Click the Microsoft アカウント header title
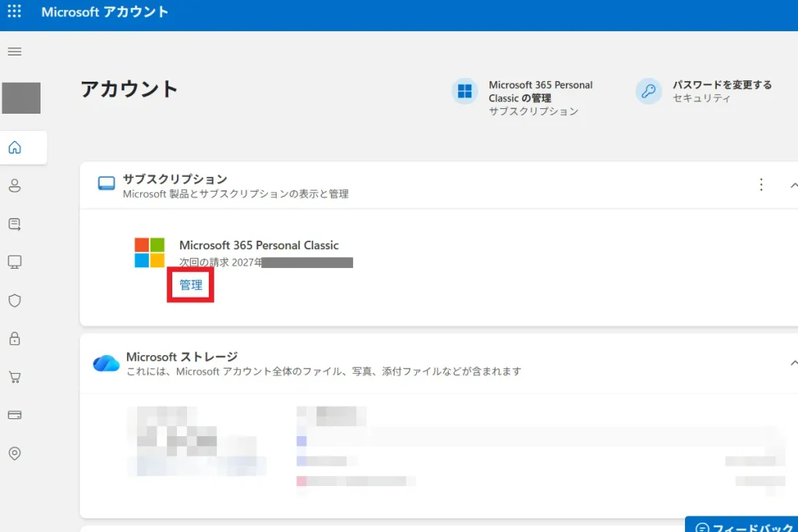This screenshot has height=532, width=798. [105, 12]
